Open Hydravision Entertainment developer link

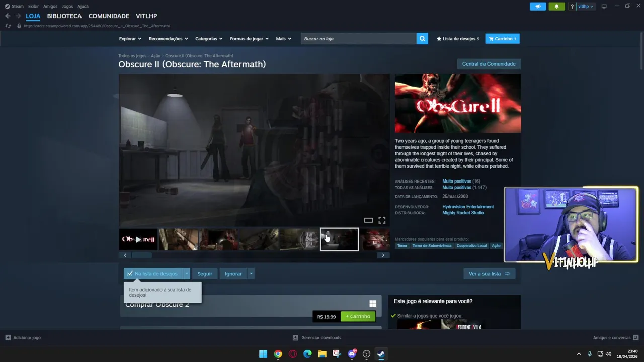[x=468, y=207]
